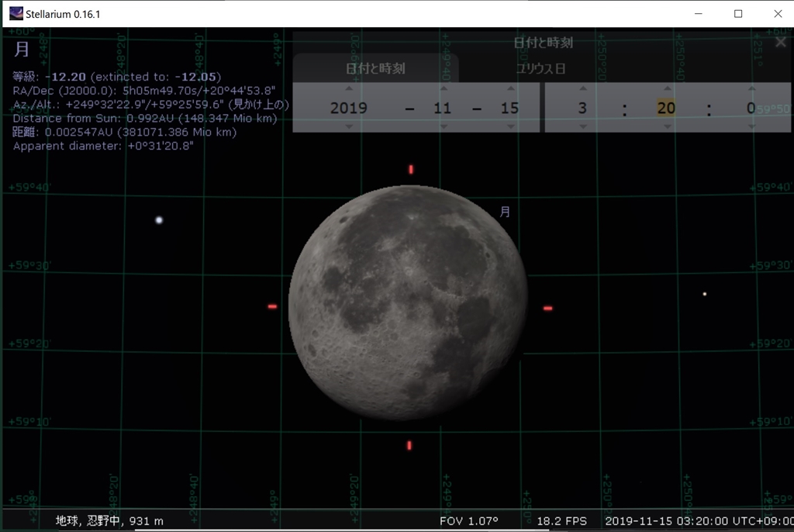Click the 月 label beside the Moon
The height and width of the screenshot is (532, 794).
[505, 212]
